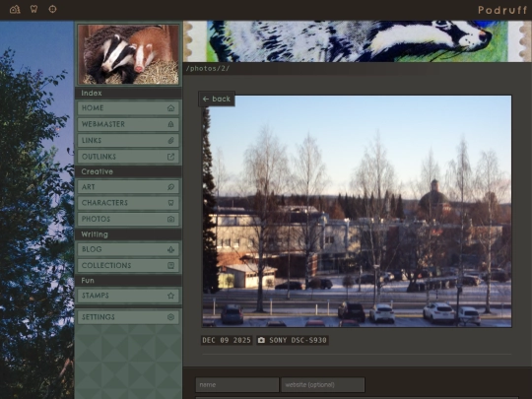This screenshot has height=399, width=532.
Task: Click the external-link icon on OUTLINKS row
Action: pyautogui.click(x=170, y=157)
